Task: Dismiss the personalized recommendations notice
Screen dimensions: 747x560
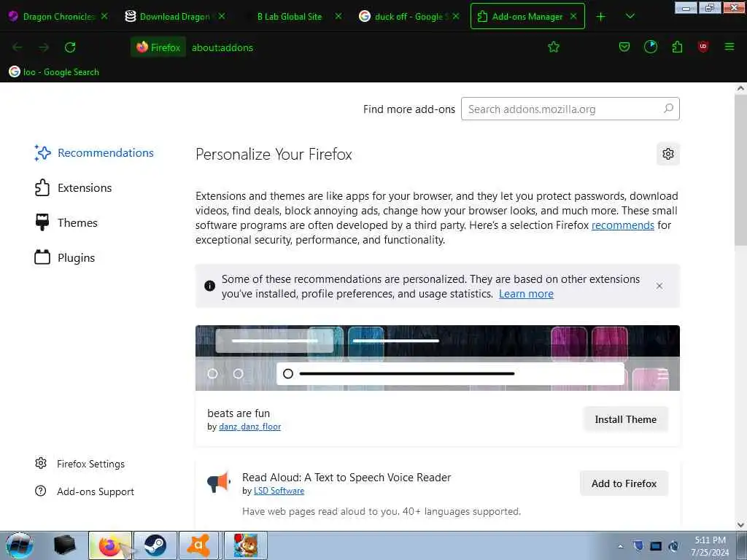Action: [659, 286]
